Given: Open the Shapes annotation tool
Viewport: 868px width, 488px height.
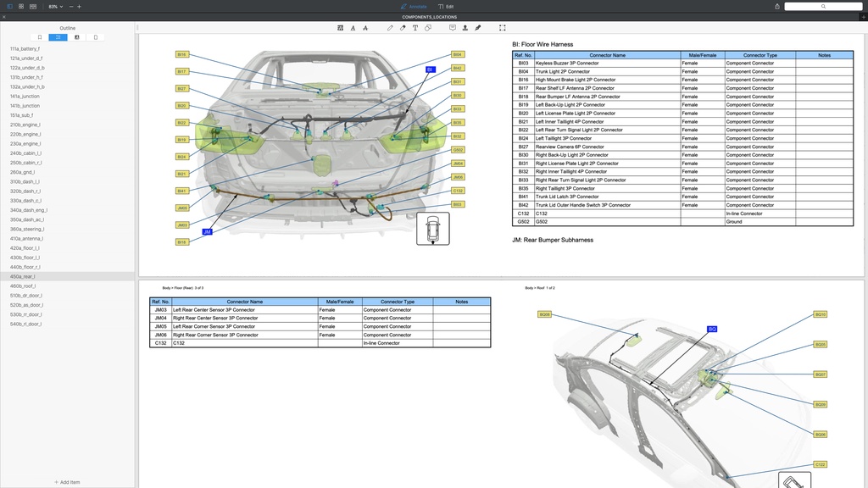Looking at the screenshot, I should point(429,27).
